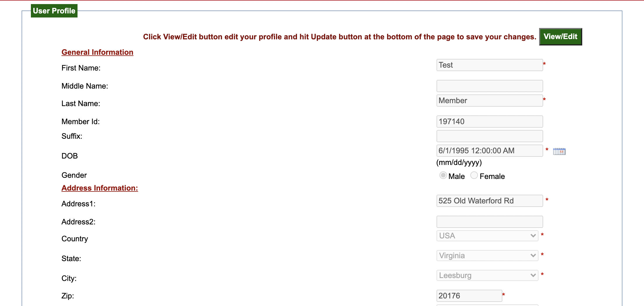This screenshot has height=306, width=644.
Task: Click the empty Suffix input field
Action: 489,136
